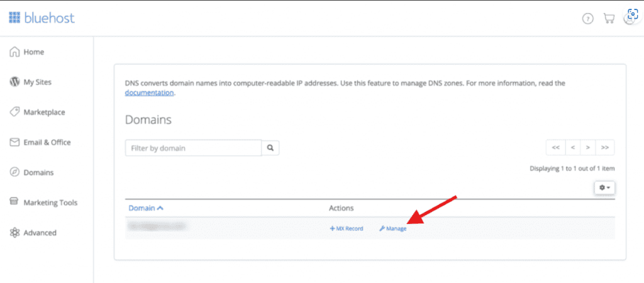Open My Sites in the sidebar
Screen dimensions: 644x283
tap(37, 82)
